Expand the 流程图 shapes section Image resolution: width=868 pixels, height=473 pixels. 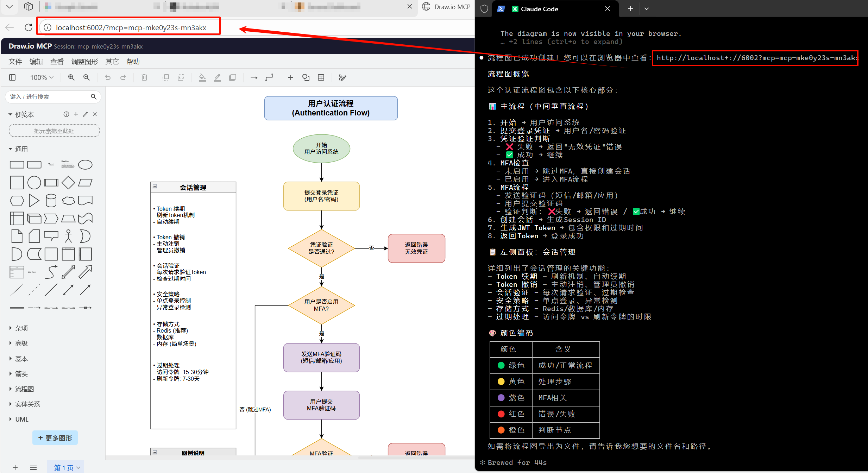[x=25, y=389]
